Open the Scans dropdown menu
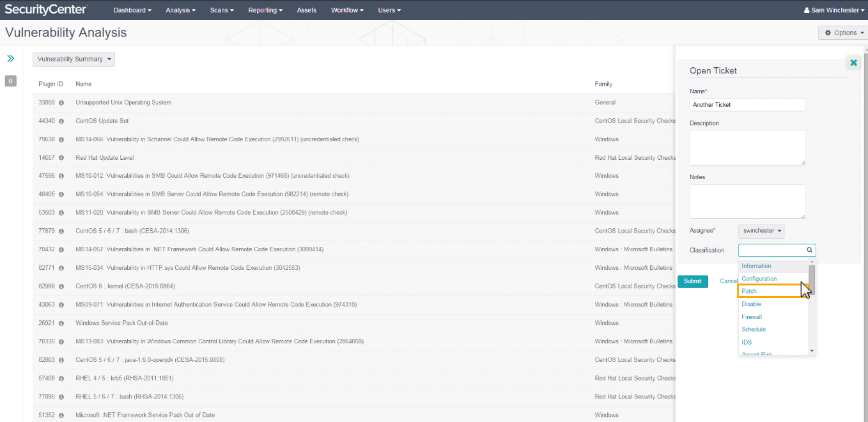Viewport: 868px width, 422px height. click(222, 10)
